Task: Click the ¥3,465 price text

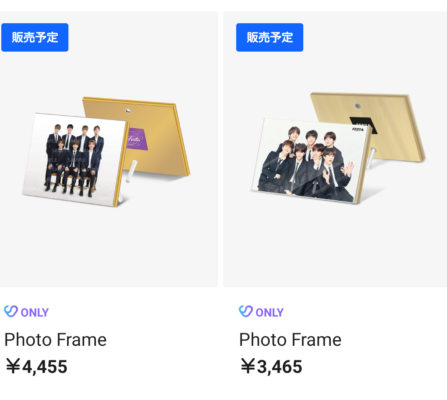Action: (x=271, y=366)
